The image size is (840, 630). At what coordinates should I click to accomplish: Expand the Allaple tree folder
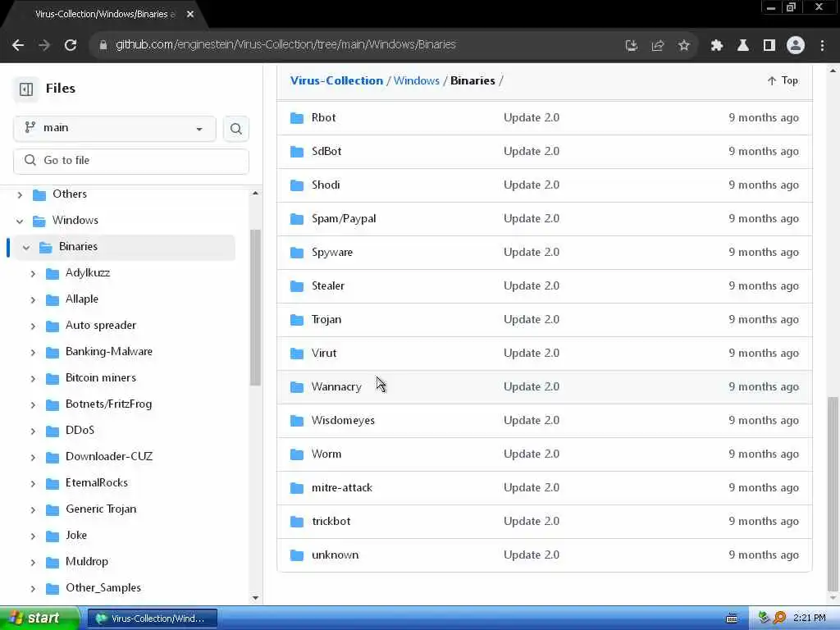[33, 299]
